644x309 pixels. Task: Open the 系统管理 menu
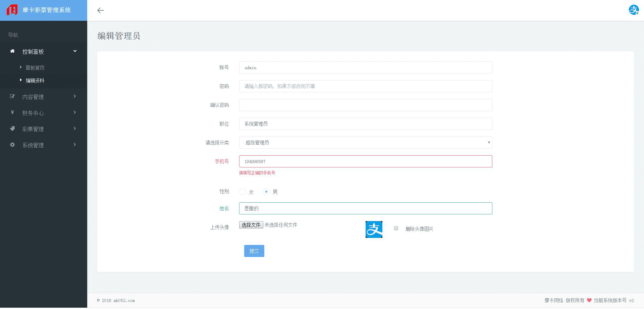click(x=44, y=145)
